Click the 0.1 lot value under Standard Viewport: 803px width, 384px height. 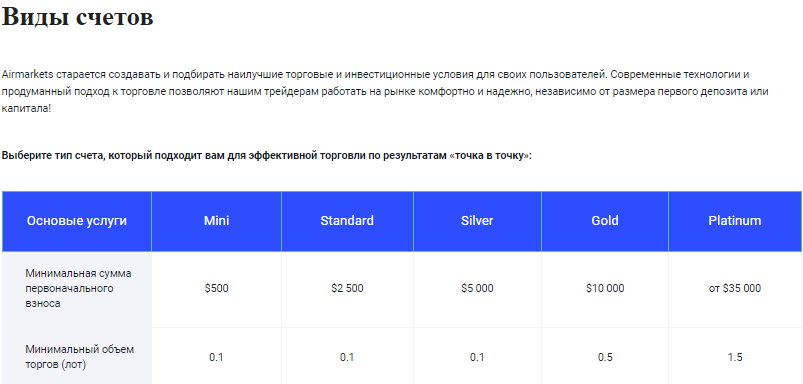coord(347,357)
